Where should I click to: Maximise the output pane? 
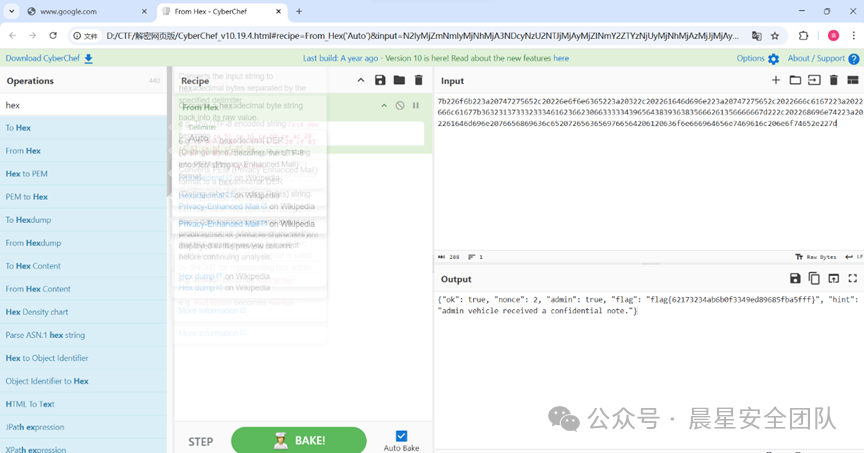click(853, 279)
